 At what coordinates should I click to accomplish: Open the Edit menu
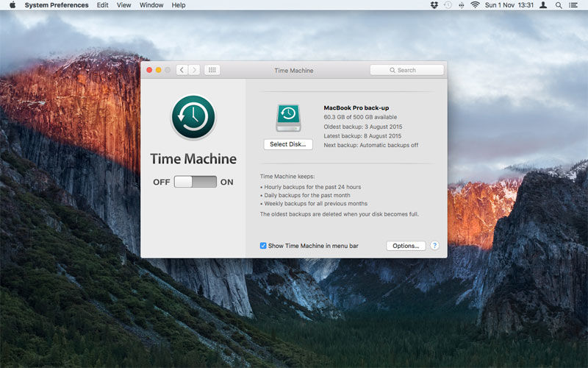click(102, 5)
